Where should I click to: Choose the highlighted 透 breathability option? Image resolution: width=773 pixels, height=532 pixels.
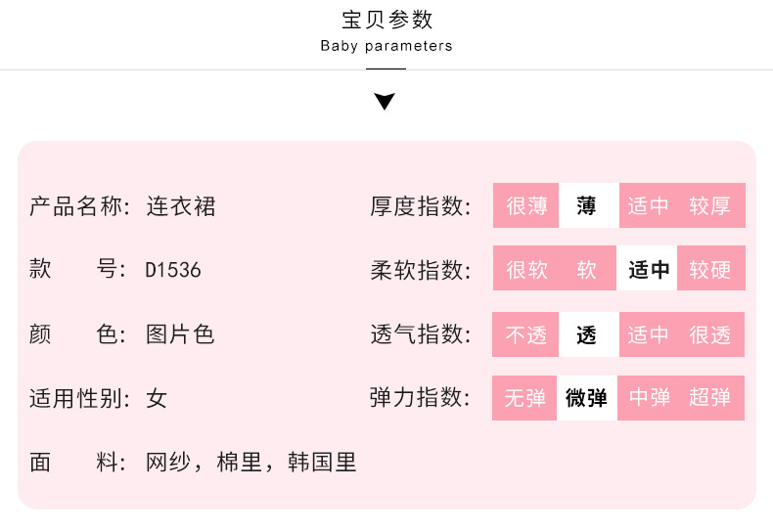pyautogui.click(x=587, y=335)
